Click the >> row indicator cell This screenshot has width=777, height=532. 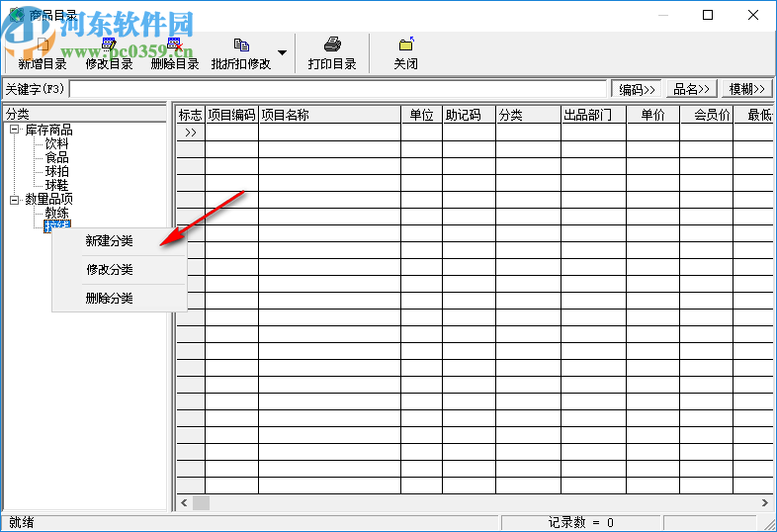tap(191, 133)
